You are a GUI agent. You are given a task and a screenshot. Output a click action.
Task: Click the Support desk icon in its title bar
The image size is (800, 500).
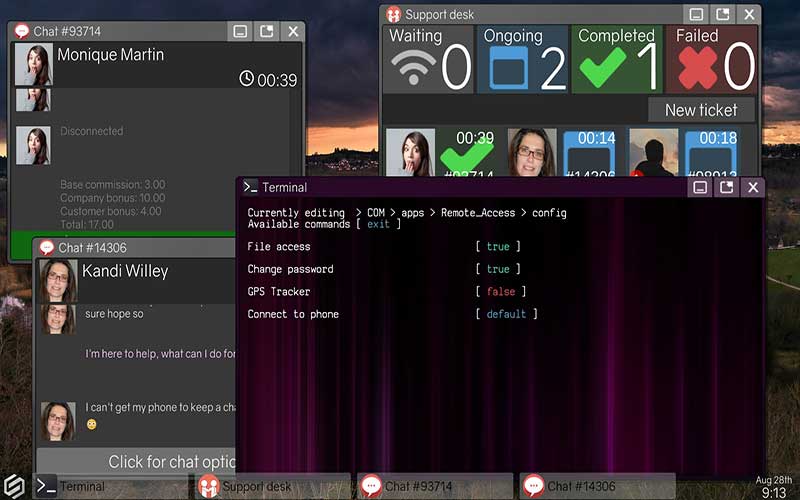(393, 15)
